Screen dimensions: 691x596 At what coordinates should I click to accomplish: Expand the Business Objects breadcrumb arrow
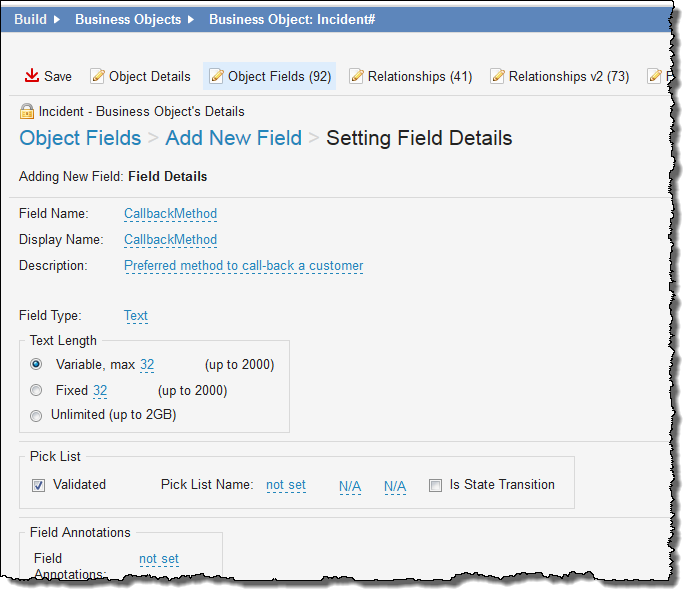(191, 19)
